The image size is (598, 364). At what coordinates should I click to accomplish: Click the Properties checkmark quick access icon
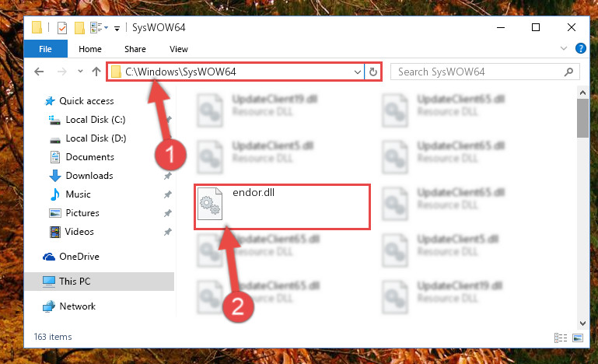tap(61, 28)
